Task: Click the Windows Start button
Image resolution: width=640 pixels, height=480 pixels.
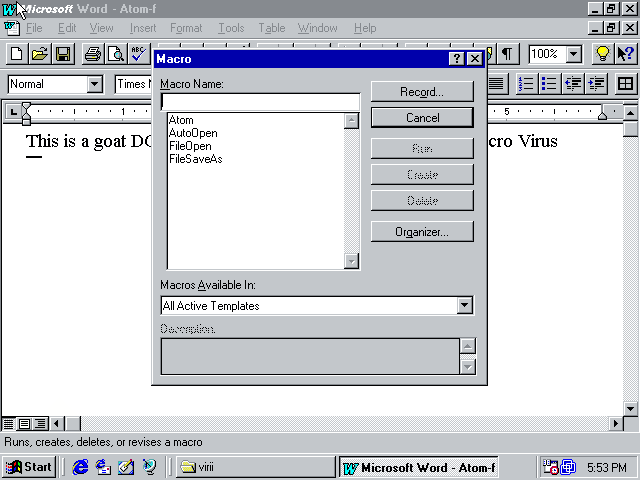Action: click(x=29, y=467)
